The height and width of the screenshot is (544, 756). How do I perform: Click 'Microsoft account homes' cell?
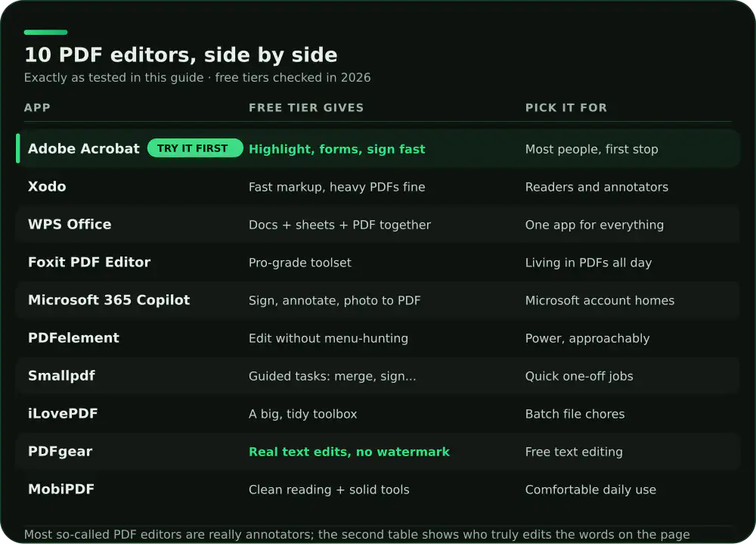600,300
